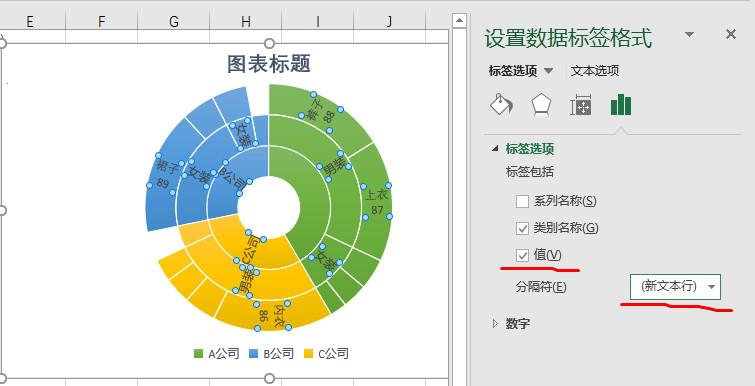Open the Effects pentagon tab
The height and width of the screenshot is (386, 755).
tap(541, 104)
